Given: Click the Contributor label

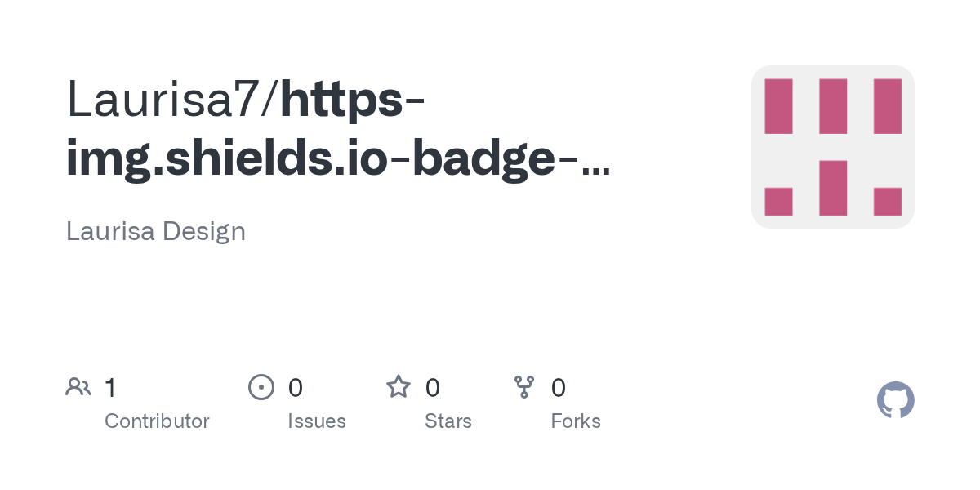Looking at the screenshot, I should [x=157, y=421].
